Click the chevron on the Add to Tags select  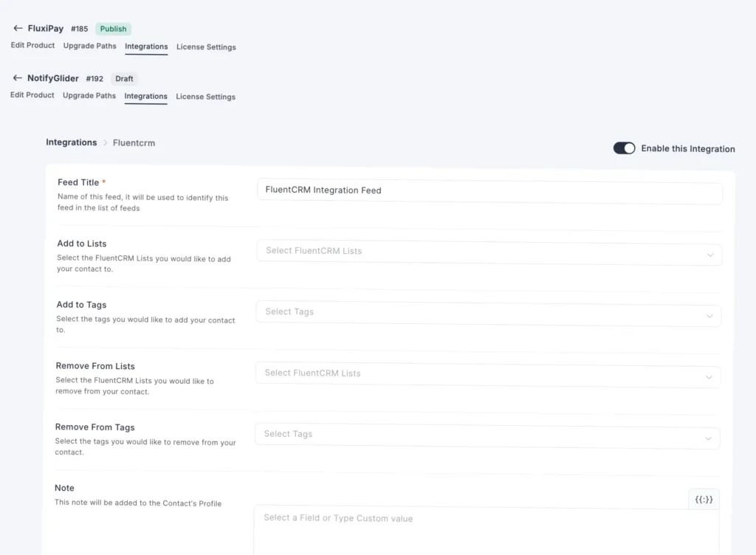coord(711,315)
